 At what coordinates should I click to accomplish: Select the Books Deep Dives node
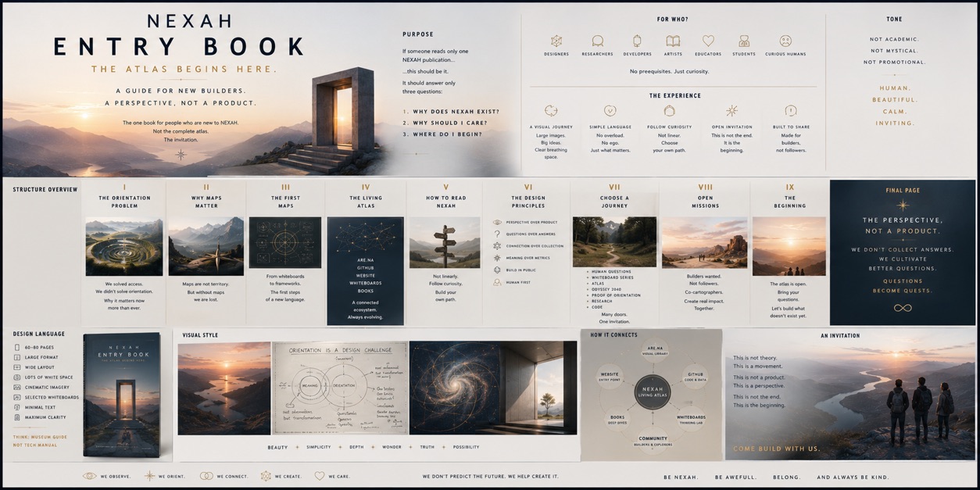[617, 419]
